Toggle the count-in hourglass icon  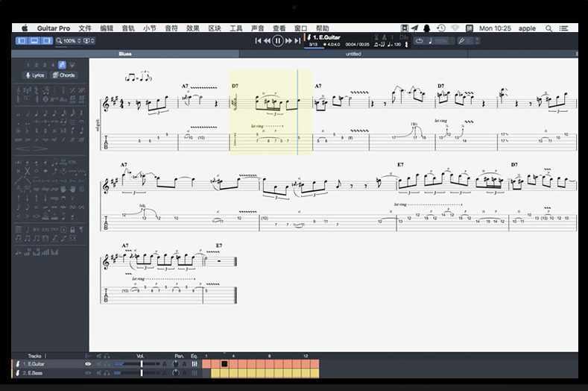[376, 37]
